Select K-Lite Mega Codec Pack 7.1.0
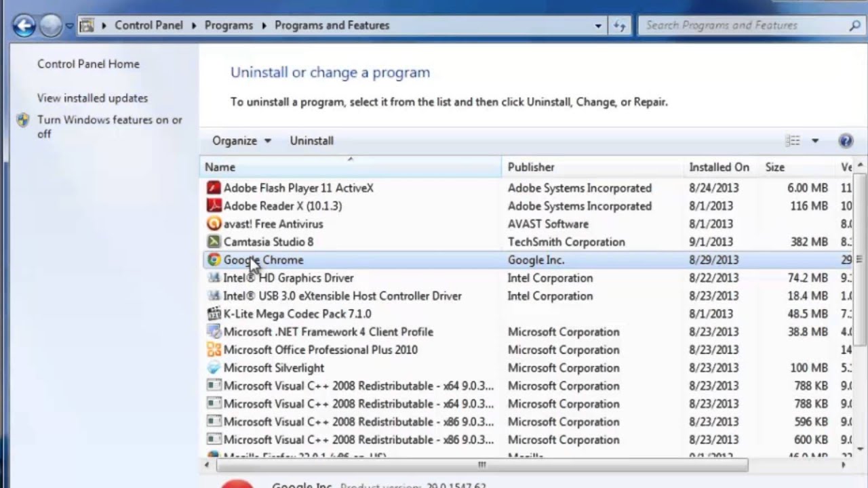Screen dimensions: 868x488 pos(298,314)
